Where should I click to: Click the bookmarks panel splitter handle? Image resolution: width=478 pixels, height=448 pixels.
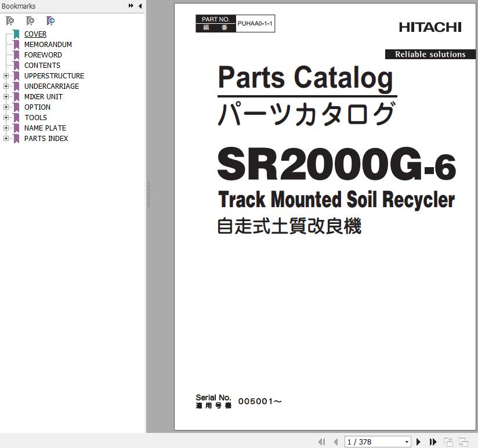(149, 194)
